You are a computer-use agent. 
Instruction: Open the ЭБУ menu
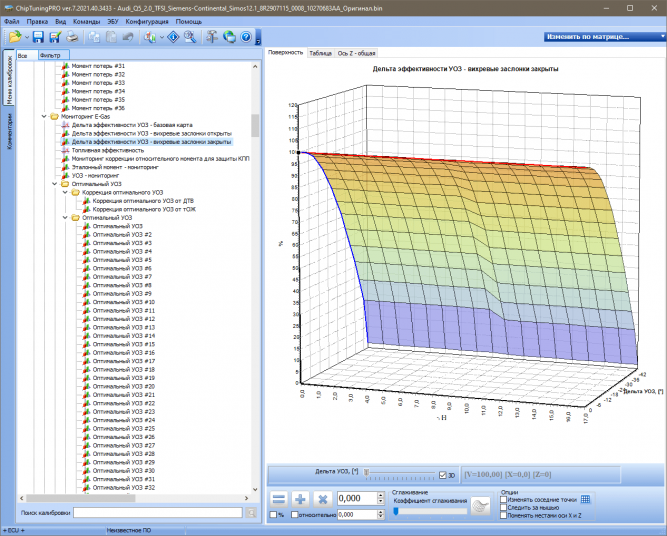(113, 21)
